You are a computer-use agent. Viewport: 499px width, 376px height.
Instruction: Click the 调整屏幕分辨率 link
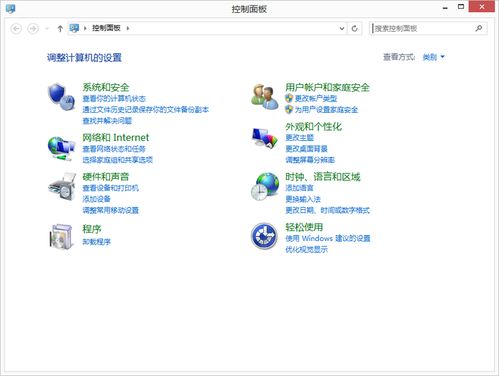tap(310, 160)
